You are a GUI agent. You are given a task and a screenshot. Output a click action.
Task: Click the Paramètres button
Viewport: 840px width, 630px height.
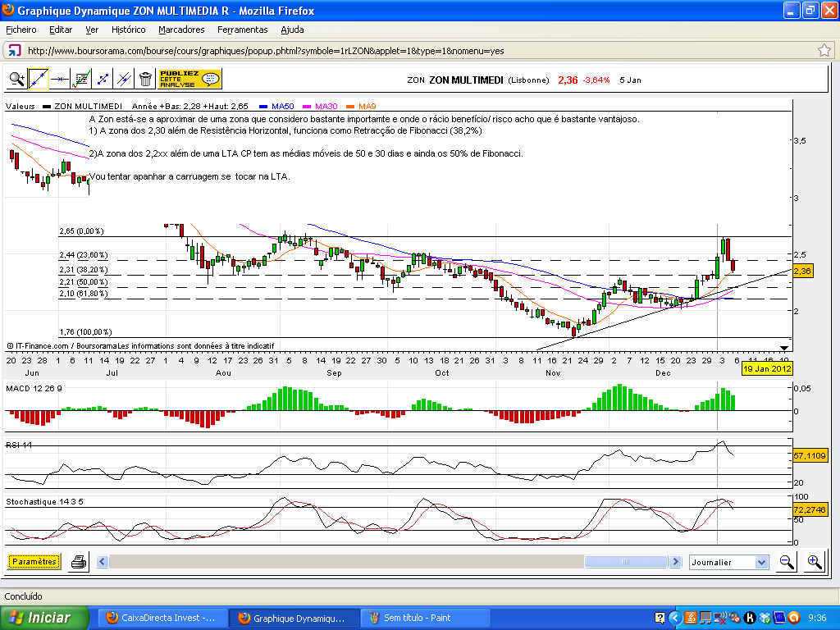[x=34, y=562]
